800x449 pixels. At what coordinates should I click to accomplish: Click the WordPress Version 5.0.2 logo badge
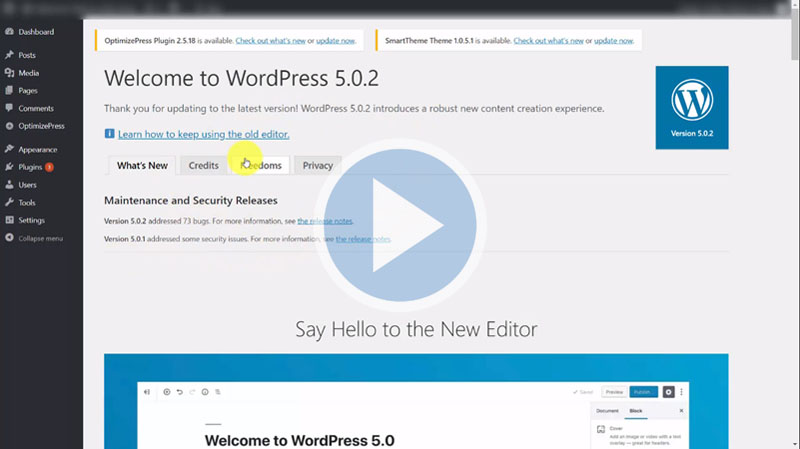(x=691, y=107)
